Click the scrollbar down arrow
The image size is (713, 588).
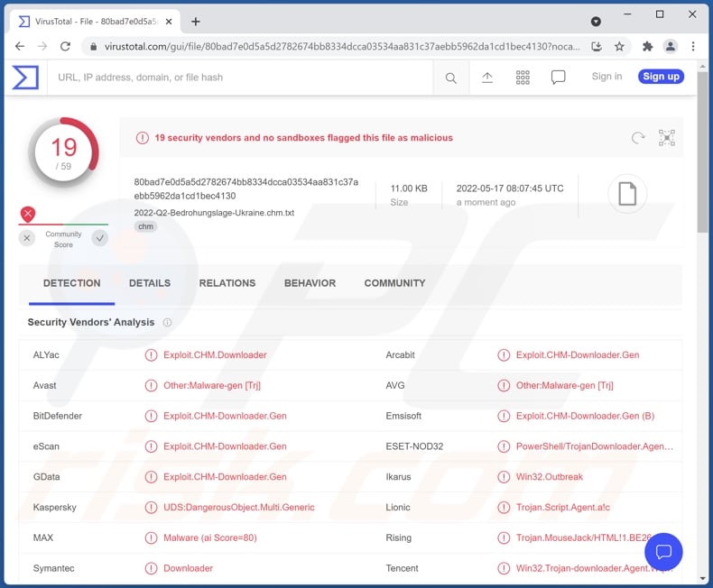(702, 578)
